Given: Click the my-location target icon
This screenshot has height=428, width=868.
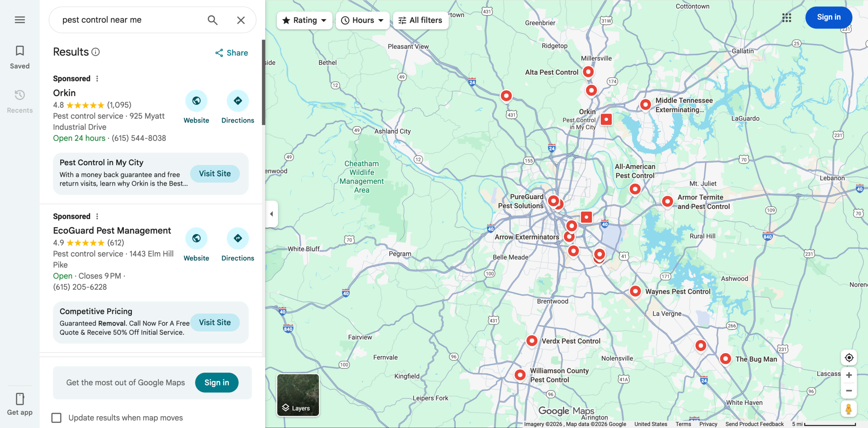Looking at the screenshot, I should tap(849, 358).
